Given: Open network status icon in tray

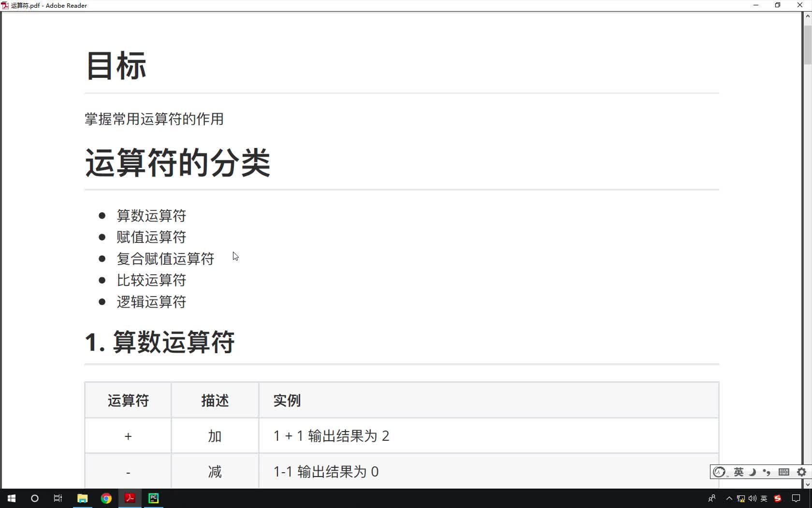Looking at the screenshot, I should pos(741,498).
